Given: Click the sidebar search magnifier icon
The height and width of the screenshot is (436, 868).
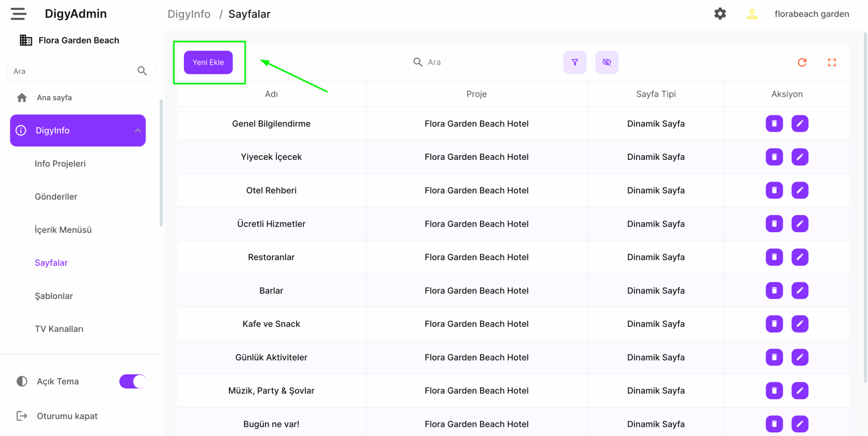Looking at the screenshot, I should (142, 71).
